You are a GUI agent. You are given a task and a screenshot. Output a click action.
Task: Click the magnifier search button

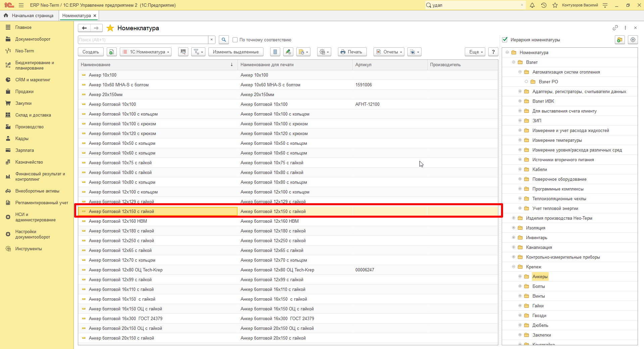224,40
